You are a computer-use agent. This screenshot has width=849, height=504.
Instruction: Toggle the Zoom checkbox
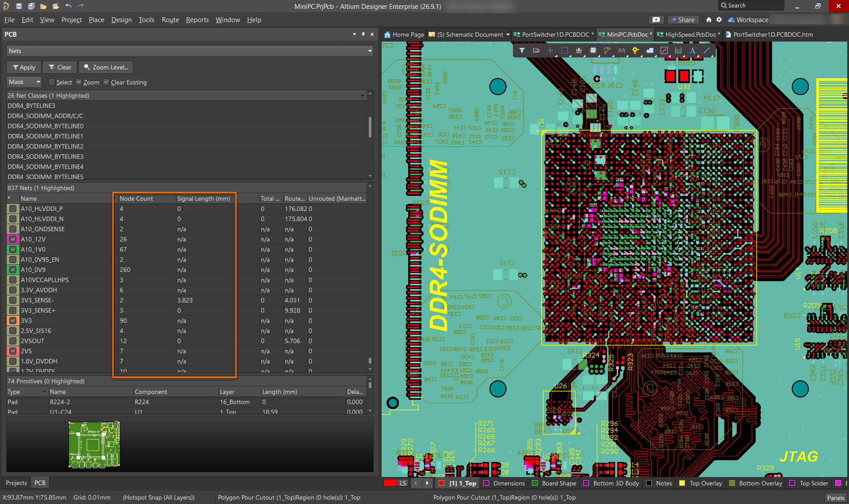[x=79, y=82]
